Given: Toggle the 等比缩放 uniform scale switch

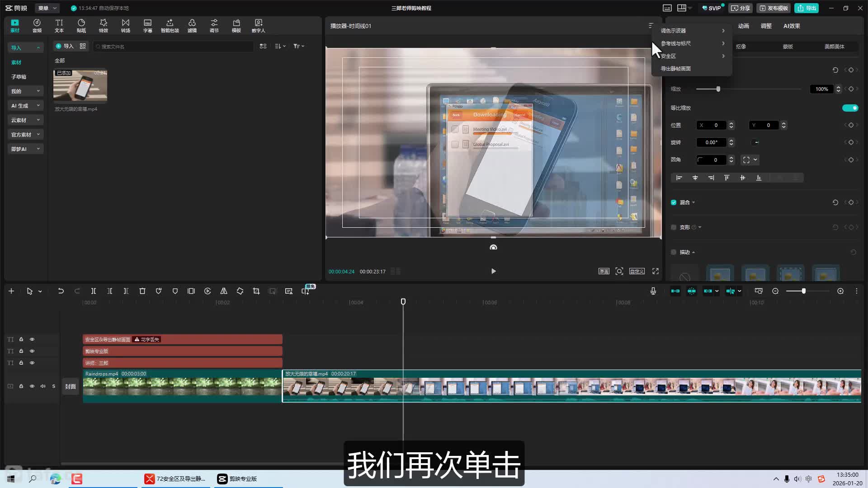Looking at the screenshot, I should pyautogui.click(x=850, y=108).
